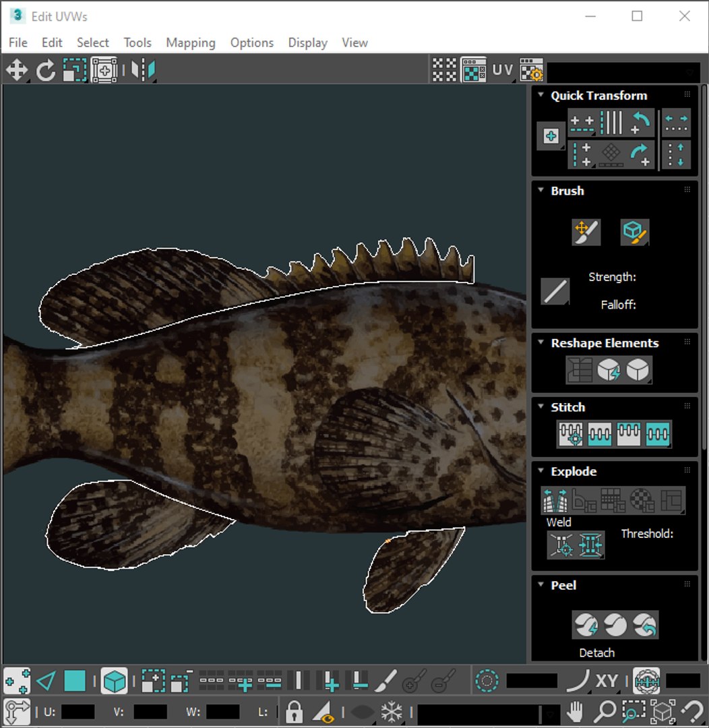Switch to Edge subobject mode

tap(46, 681)
